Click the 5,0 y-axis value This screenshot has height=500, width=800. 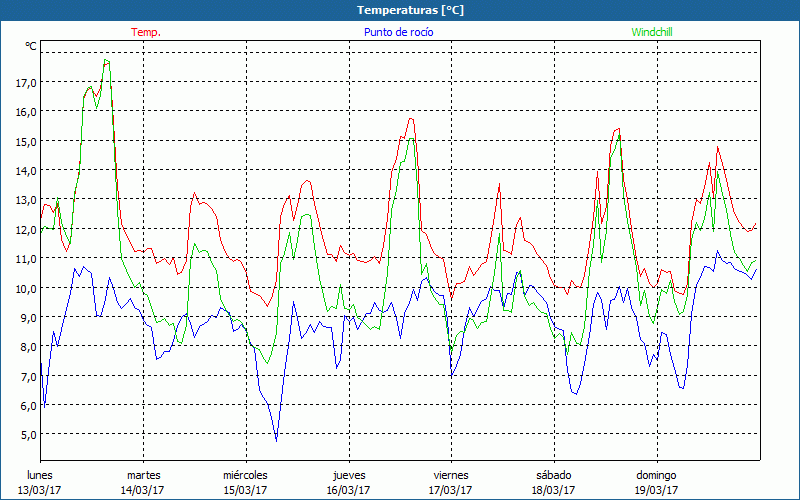click(27, 435)
